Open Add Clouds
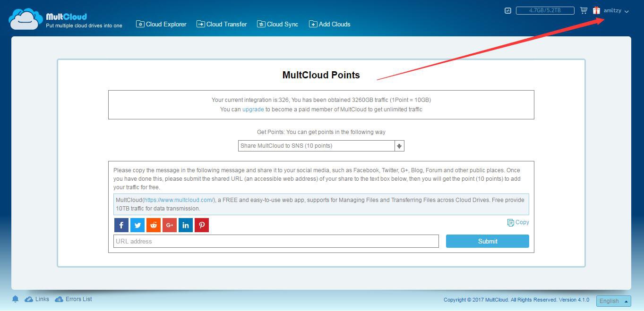 click(329, 24)
